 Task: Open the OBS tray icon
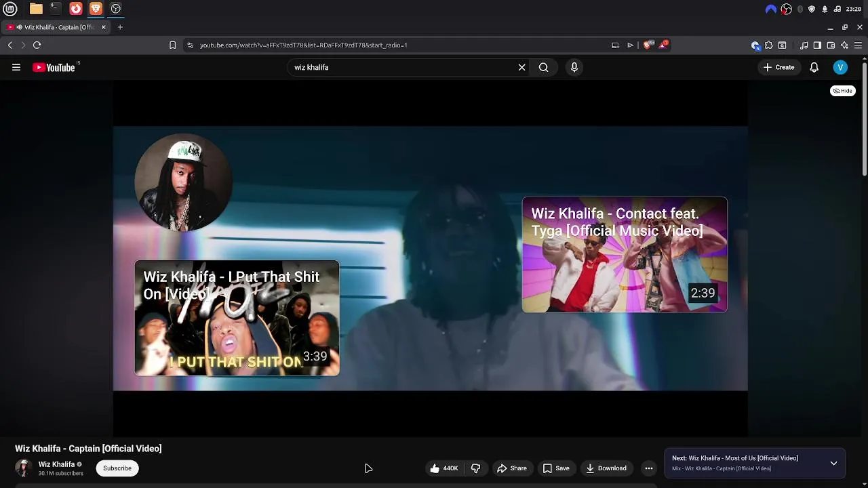click(x=787, y=9)
